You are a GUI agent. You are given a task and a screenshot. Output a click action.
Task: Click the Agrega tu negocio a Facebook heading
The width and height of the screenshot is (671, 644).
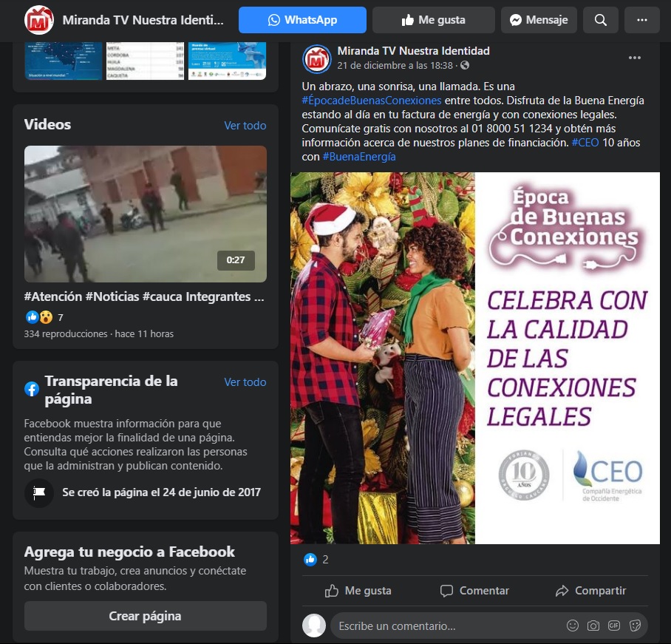point(129,552)
